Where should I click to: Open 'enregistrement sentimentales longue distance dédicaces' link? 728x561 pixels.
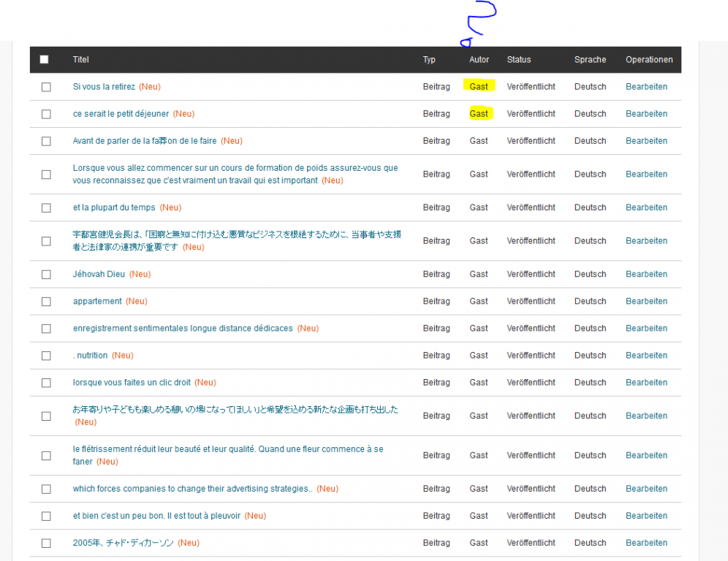[183, 329]
